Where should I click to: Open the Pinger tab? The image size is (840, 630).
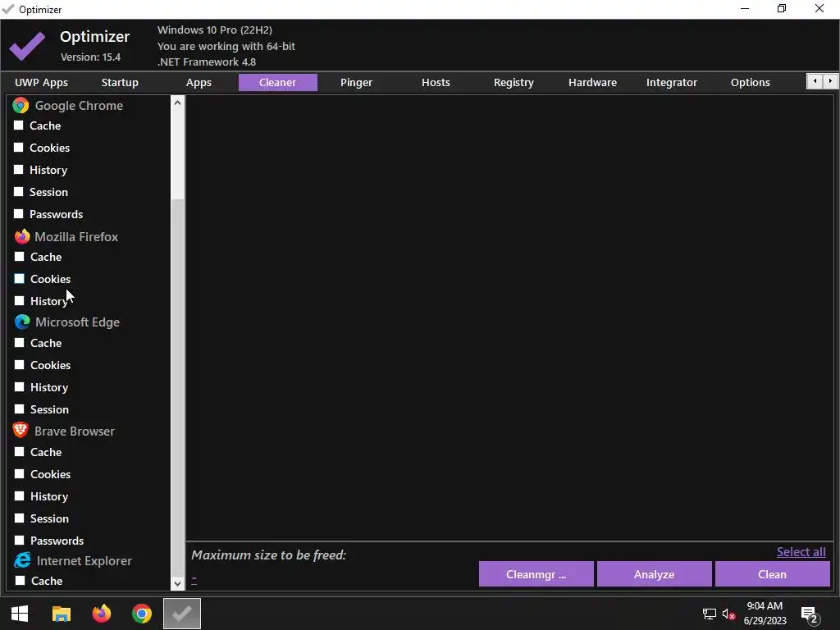356,83
